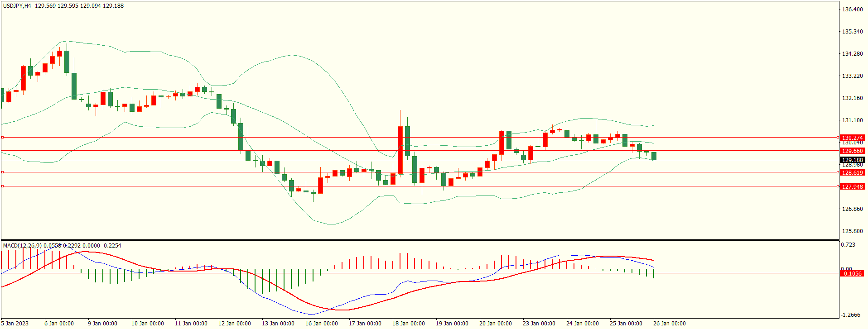Click the 9 Jan 00:00 date label

[102, 323]
